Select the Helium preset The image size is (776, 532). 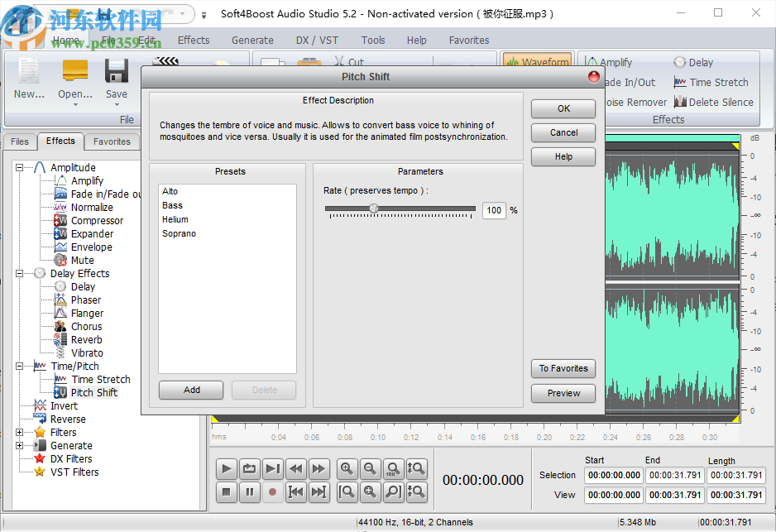point(175,219)
